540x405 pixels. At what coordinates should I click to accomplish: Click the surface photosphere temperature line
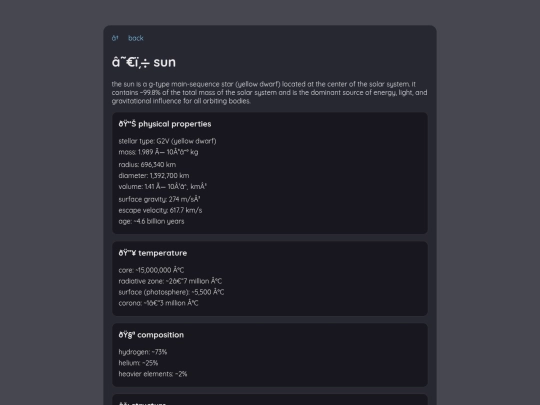click(171, 292)
